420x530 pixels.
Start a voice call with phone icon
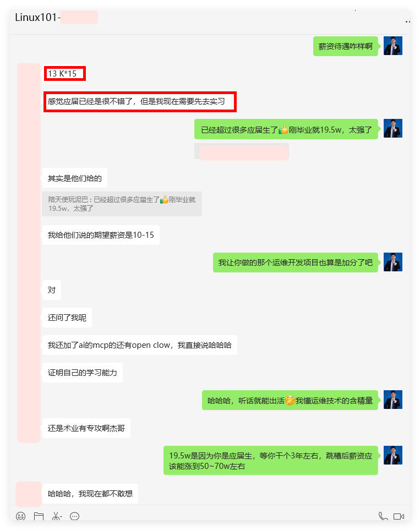click(383, 516)
